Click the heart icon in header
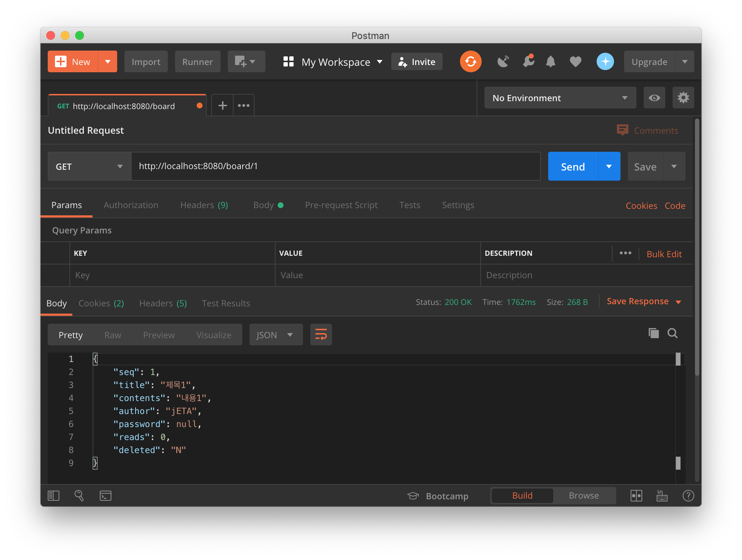 tap(575, 62)
